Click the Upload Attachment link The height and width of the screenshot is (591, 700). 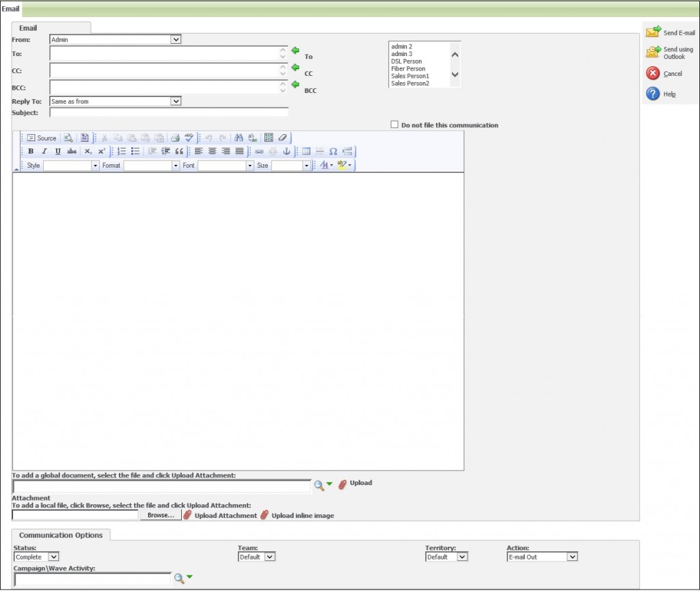[225, 515]
